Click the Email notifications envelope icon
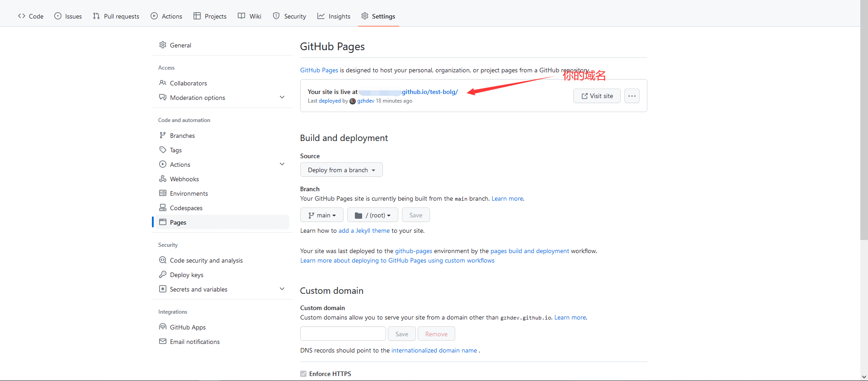868x381 pixels. pyautogui.click(x=163, y=342)
